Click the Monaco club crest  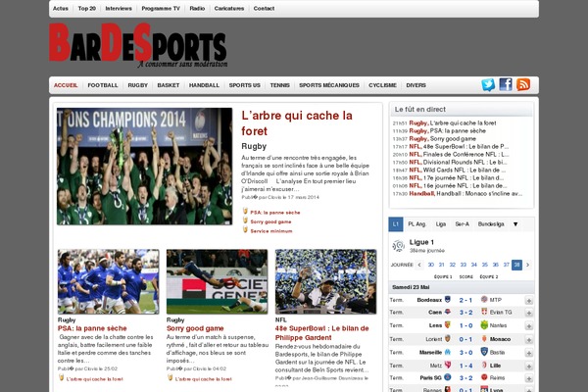click(484, 338)
